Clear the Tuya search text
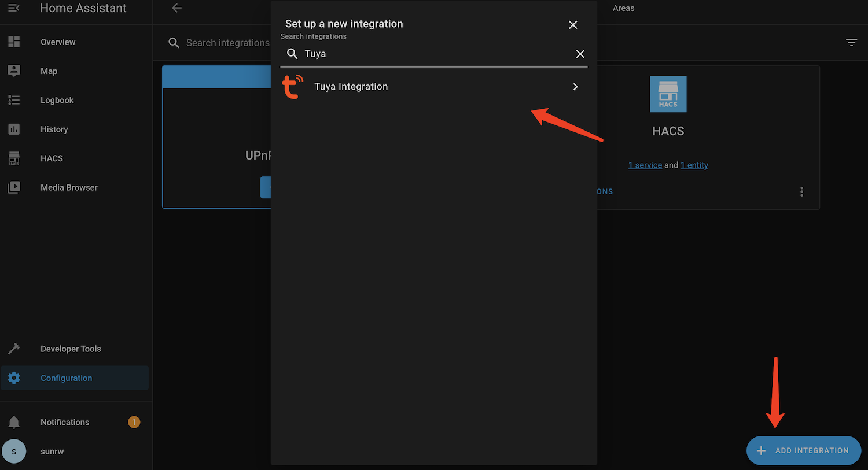Image resolution: width=868 pixels, height=470 pixels. point(580,53)
